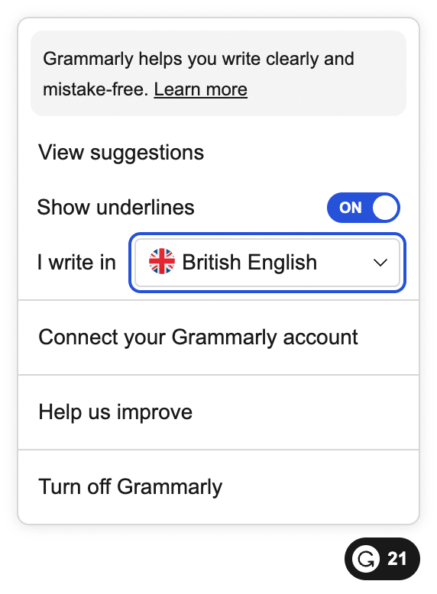The width and height of the screenshot is (437, 594).
Task: Select Help us improve
Action: pyautogui.click(x=218, y=412)
